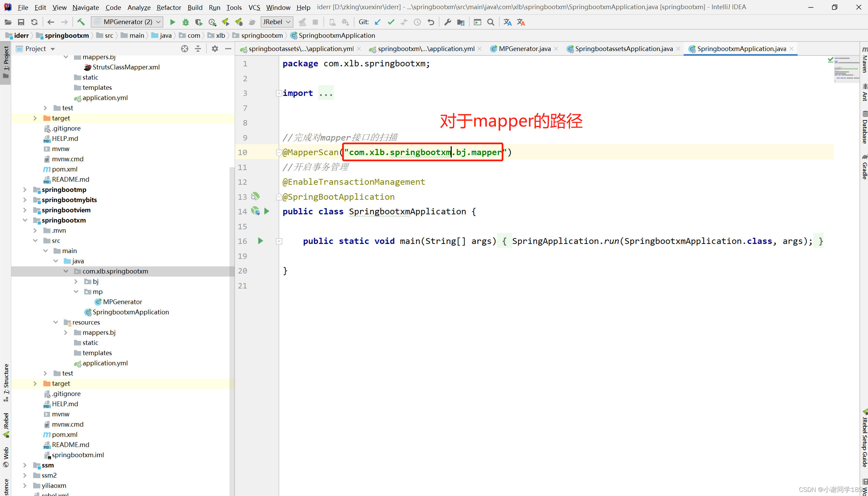
Task: Open project structure wrench icon
Action: pyautogui.click(x=448, y=22)
